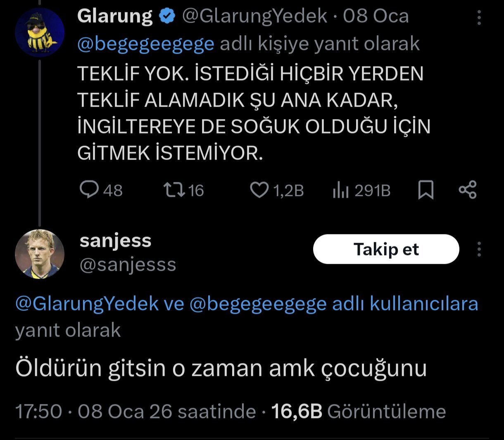Image resolution: width=504 pixels, height=440 pixels.
Task: View analytics bar chart on Glarung's tweet
Action: 340,191
